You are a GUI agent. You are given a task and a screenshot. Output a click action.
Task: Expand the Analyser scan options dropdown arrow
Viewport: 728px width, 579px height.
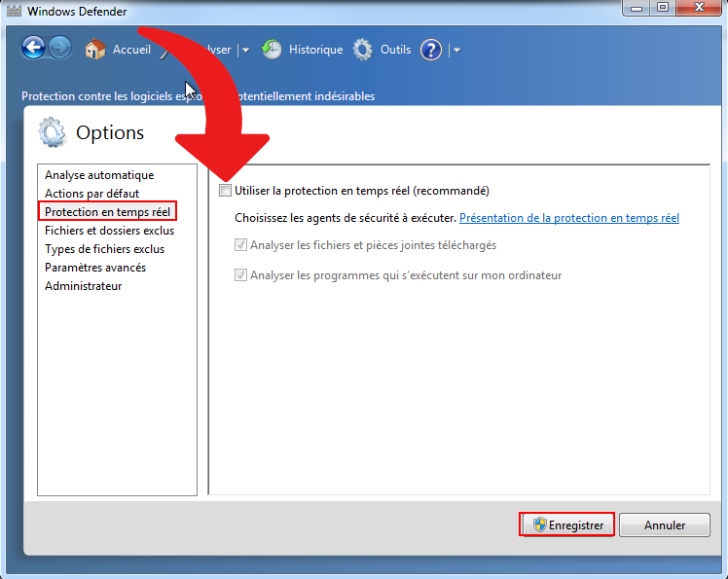(x=245, y=51)
